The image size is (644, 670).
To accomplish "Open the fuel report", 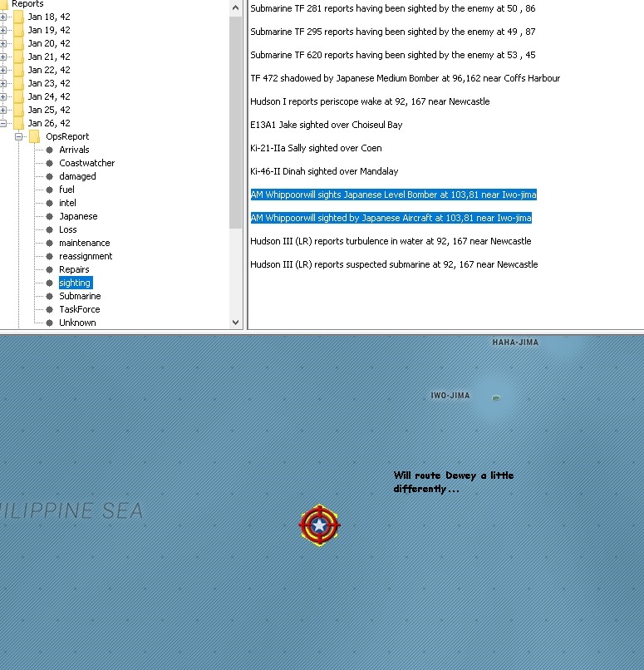I will [x=66, y=190].
